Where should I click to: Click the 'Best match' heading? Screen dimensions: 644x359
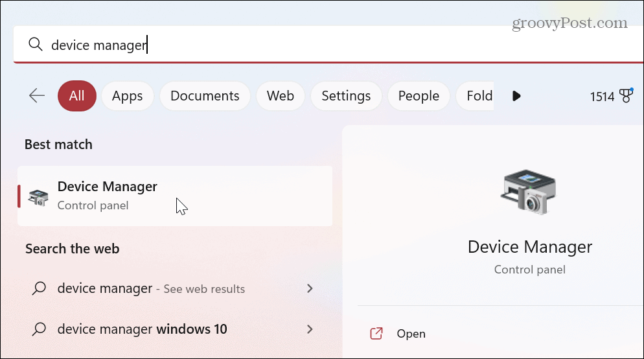58,145
